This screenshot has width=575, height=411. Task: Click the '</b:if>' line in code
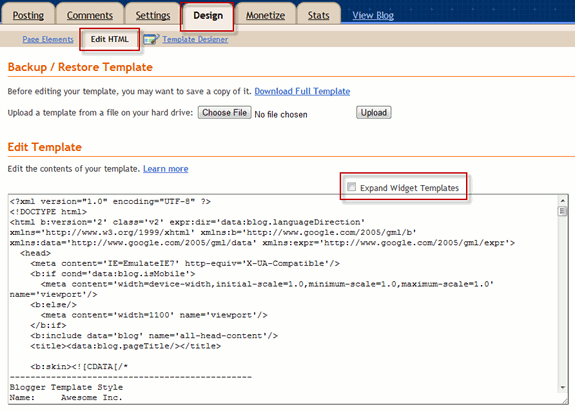(48, 325)
